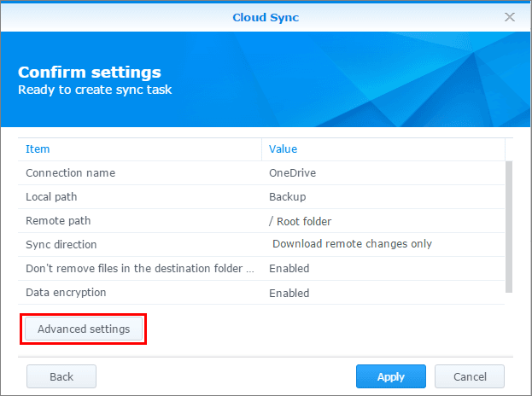Select the Sync direction row label
This screenshot has height=396, width=532.
point(61,244)
